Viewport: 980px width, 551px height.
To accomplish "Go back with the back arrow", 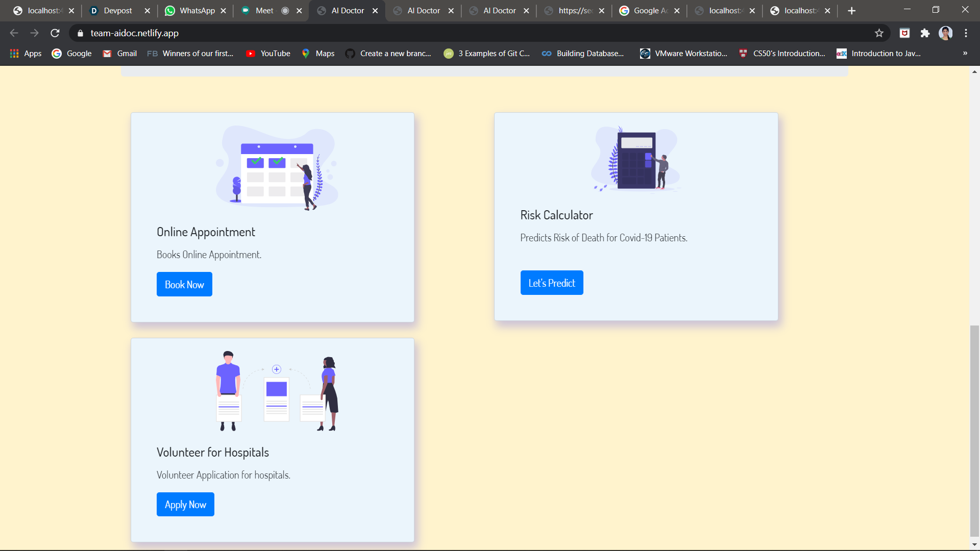I will [x=14, y=33].
